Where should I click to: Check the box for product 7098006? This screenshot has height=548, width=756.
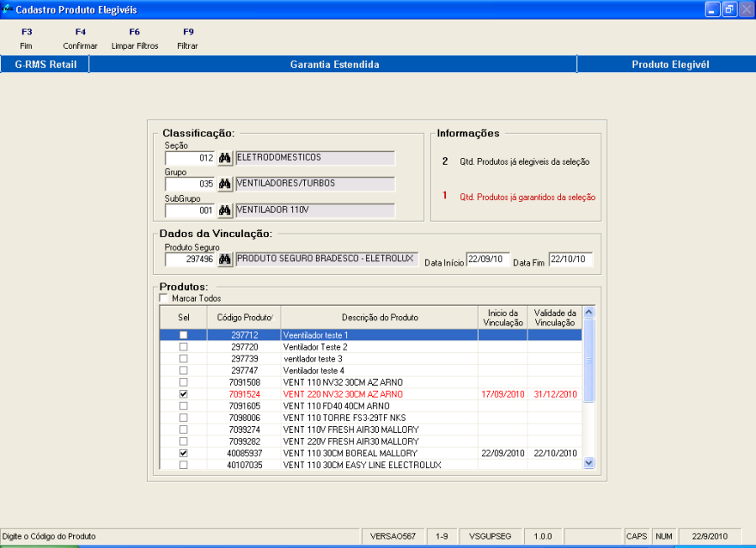pos(183,418)
